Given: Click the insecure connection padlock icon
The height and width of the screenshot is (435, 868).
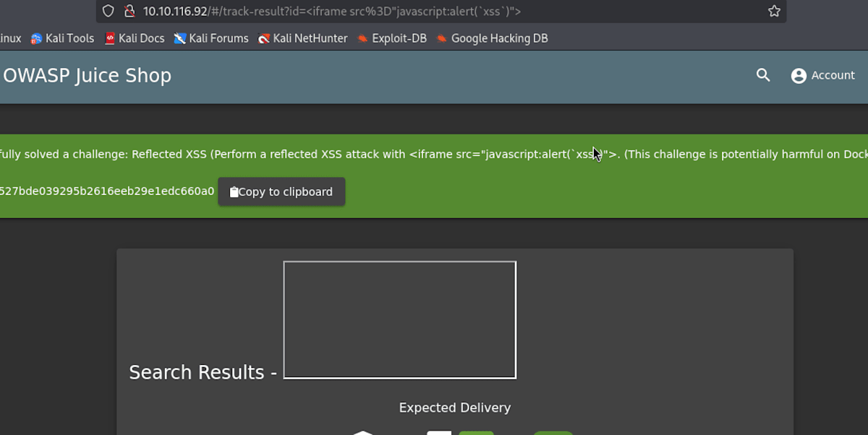Looking at the screenshot, I should [x=129, y=11].
